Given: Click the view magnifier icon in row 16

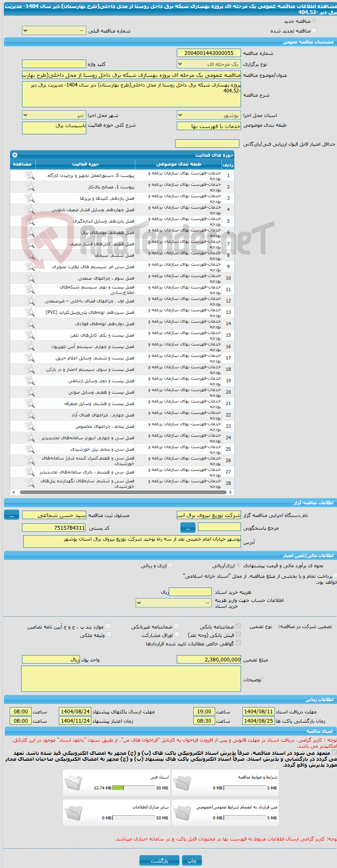Looking at the screenshot, I should coord(30,346).
